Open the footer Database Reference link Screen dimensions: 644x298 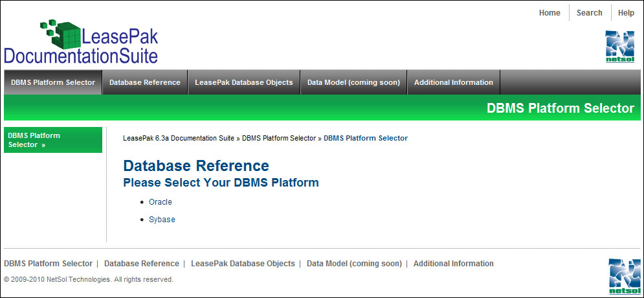click(x=142, y=264)
